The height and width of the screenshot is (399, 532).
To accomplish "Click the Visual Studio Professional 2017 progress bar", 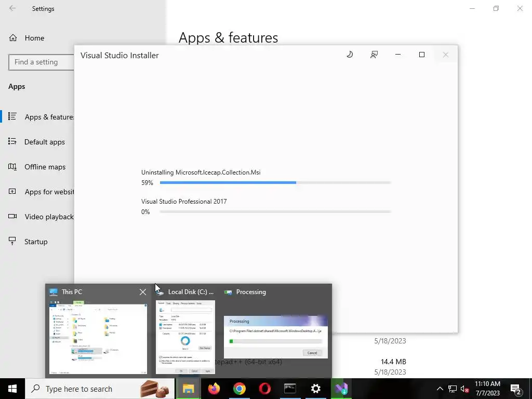I will tap(275, 212).
